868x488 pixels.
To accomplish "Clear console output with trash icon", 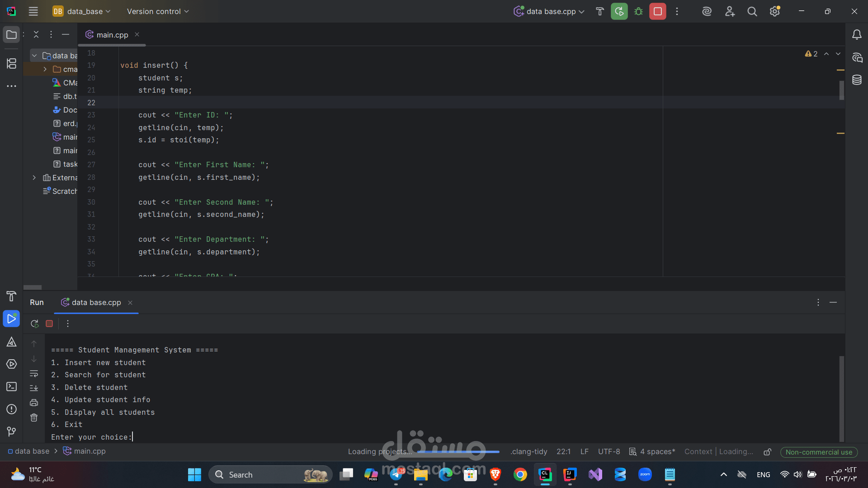I will point(34,418).
